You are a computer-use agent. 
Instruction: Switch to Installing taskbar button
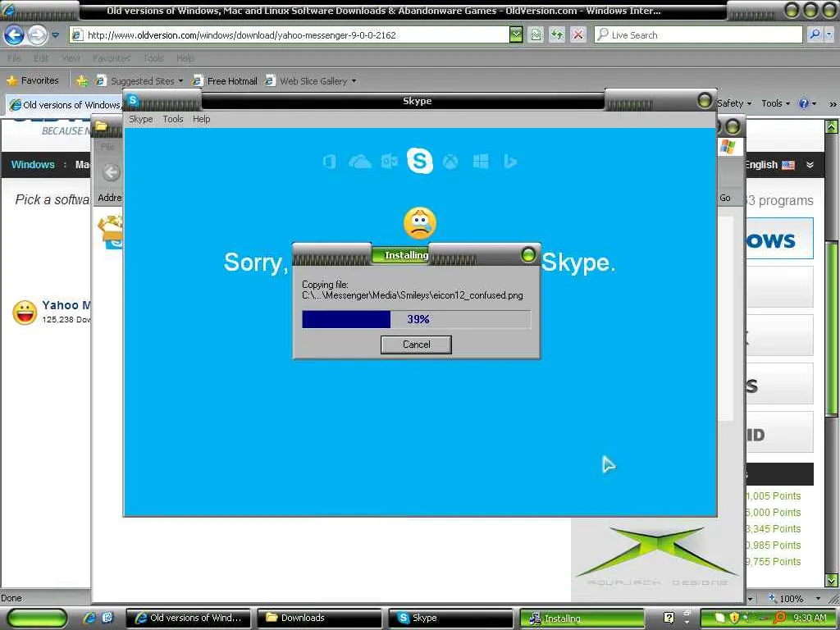coord(582,619)
